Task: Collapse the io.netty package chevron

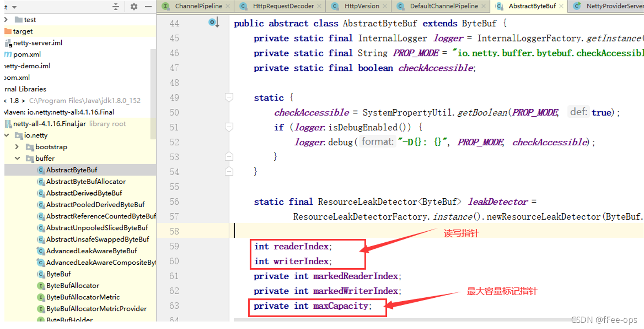Action: coord(7,135)
